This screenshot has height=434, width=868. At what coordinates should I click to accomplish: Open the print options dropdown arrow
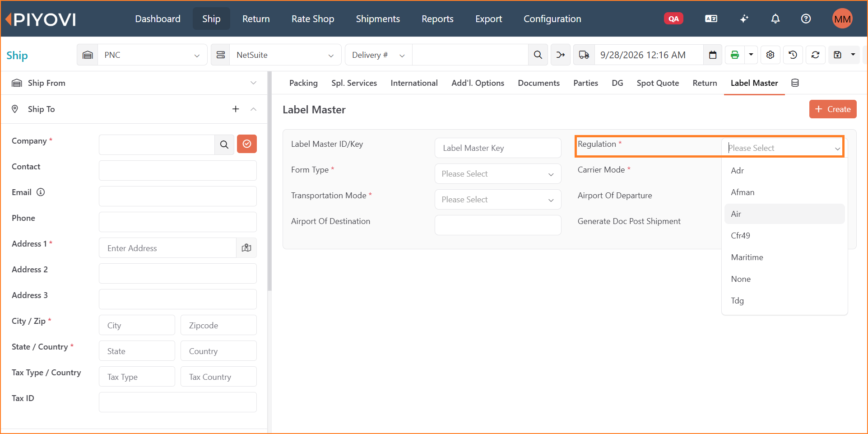point(751,55)
